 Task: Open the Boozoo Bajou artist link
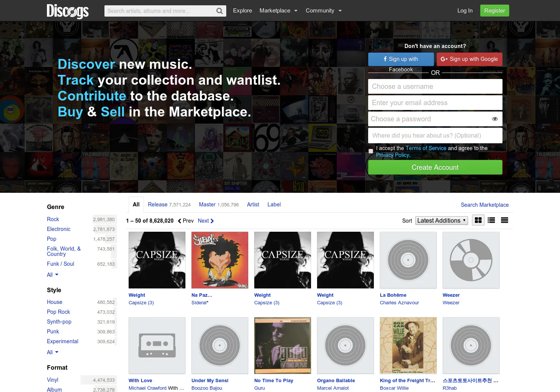pos(207,388)
